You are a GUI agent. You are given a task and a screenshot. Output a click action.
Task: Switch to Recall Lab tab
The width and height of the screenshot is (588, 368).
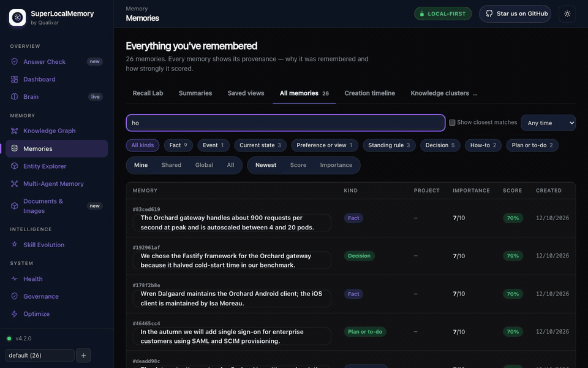click(x=148, y=93)
